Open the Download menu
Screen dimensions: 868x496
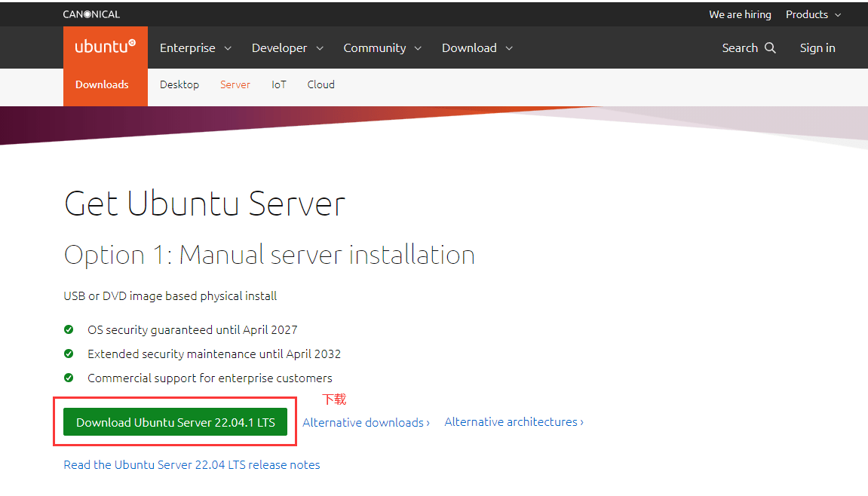(x=469, y=48)
